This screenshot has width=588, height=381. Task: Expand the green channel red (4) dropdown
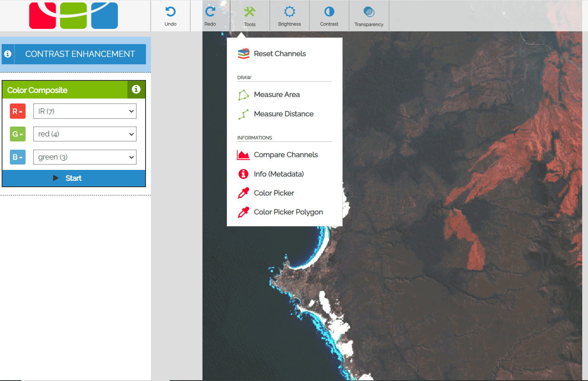pos(85,134)
